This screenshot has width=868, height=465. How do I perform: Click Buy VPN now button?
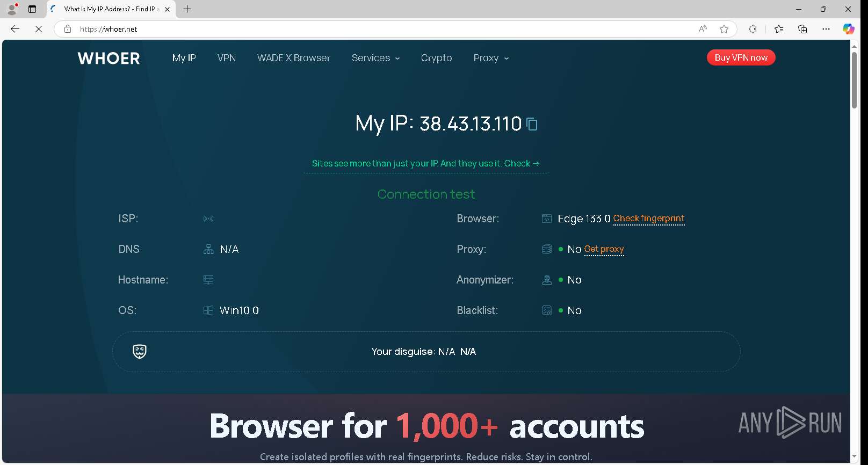(741, 57)
